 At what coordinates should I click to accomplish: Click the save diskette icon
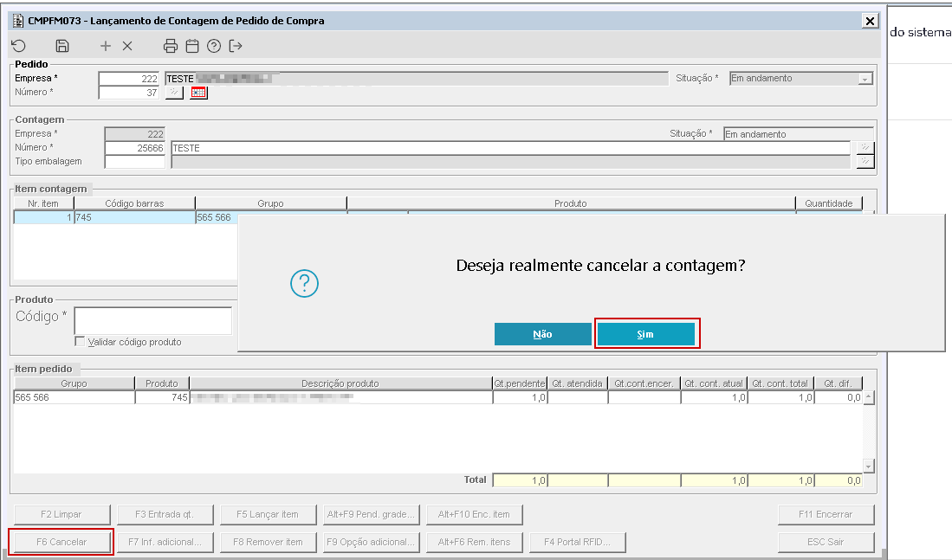(62, 46)
